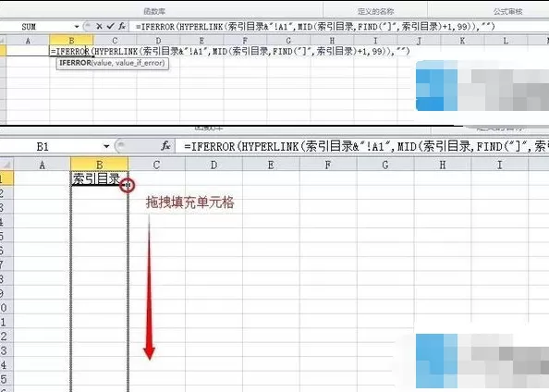Click the Cancel X icon in upper formula bar
Screen dimensions: 549x392
coord(100,26)
